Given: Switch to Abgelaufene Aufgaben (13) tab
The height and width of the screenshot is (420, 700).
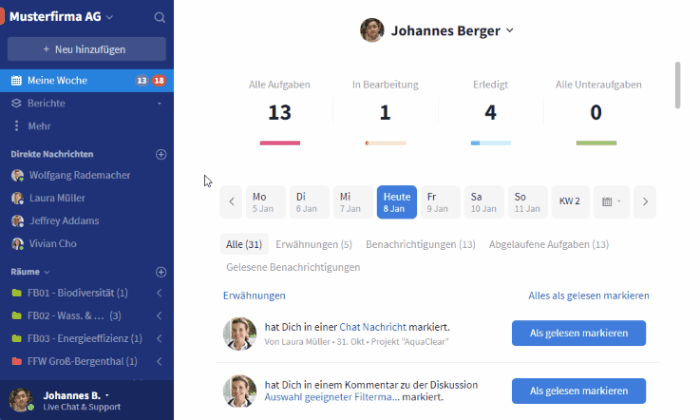Looking at the screenshot, I should [549, 244].
